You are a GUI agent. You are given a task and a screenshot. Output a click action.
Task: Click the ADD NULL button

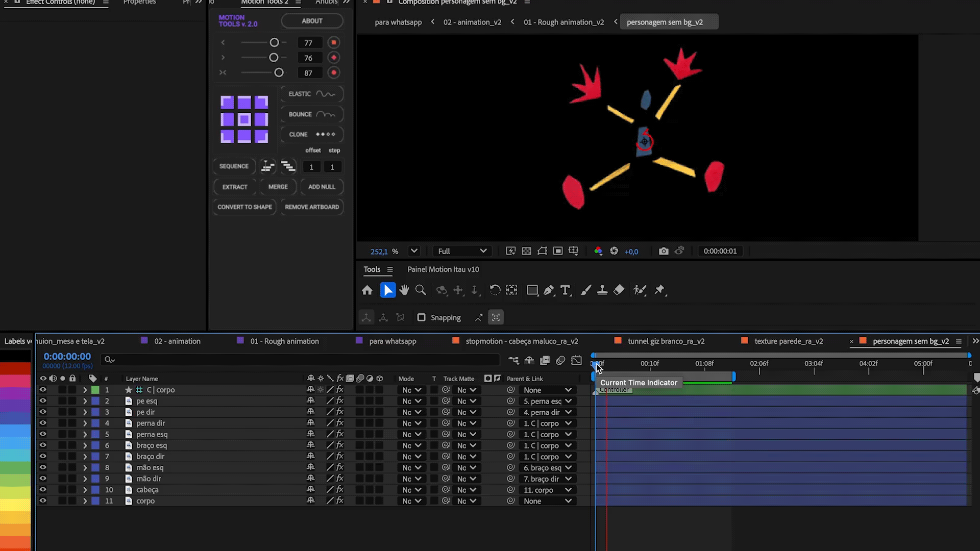point(322,187)
